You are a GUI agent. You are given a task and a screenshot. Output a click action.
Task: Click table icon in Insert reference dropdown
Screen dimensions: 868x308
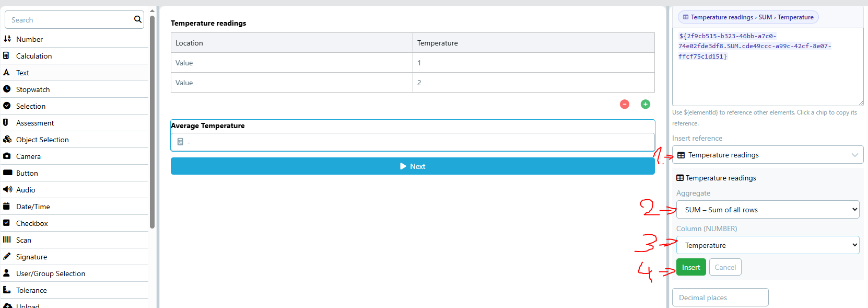click(x=681, y=155)
